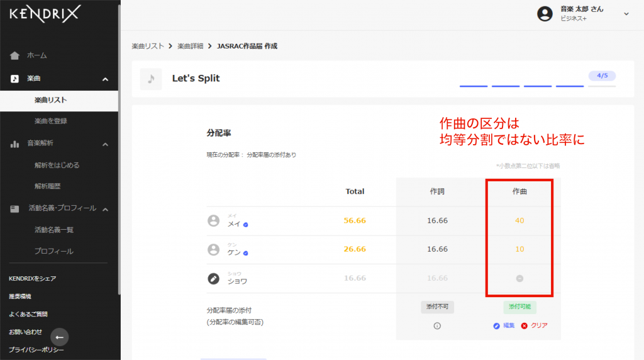Viewport: 644px width, 360px height.
Task: Click the 40 value for メイ 作曲
Action: tap(519, 221)
